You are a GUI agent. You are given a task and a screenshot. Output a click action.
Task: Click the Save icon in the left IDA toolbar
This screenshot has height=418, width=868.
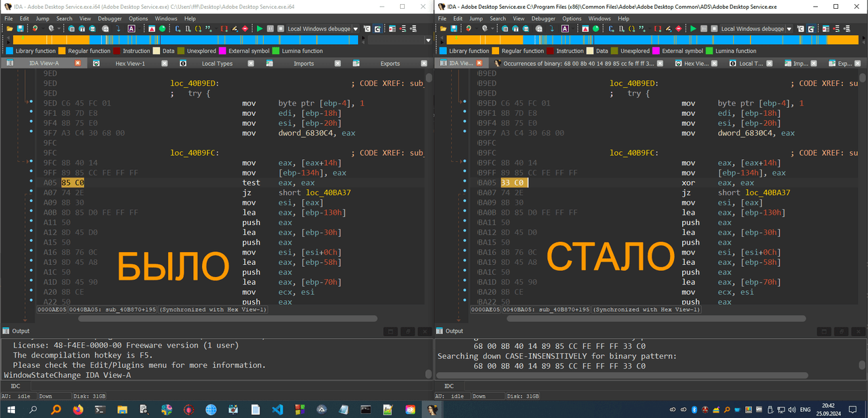coord(20,29)
